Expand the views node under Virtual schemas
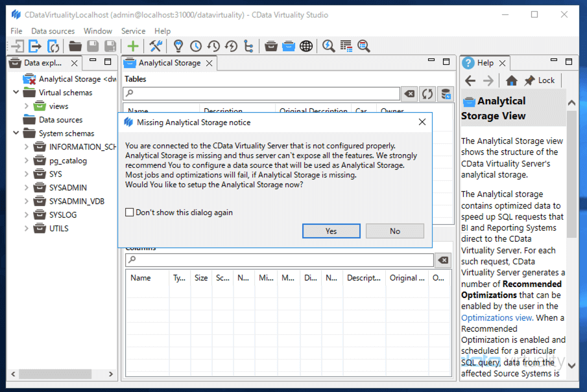 [x=27, y=106]
